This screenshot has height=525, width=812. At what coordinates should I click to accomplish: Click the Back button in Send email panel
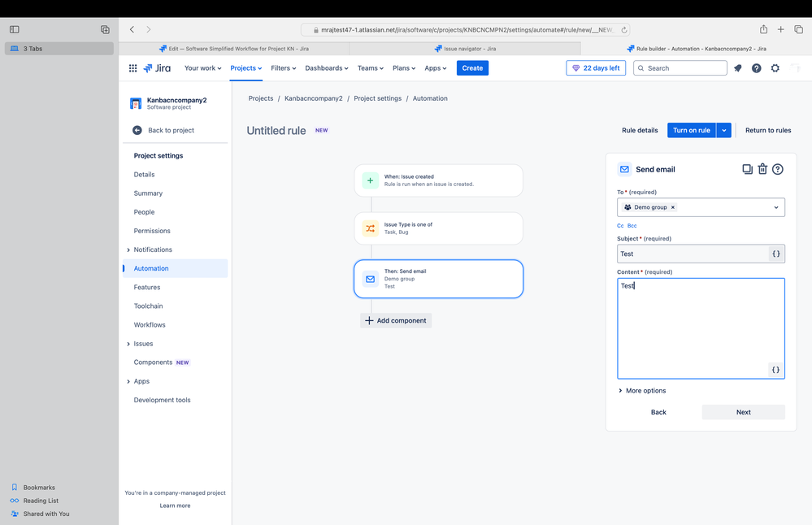(658, 412)
